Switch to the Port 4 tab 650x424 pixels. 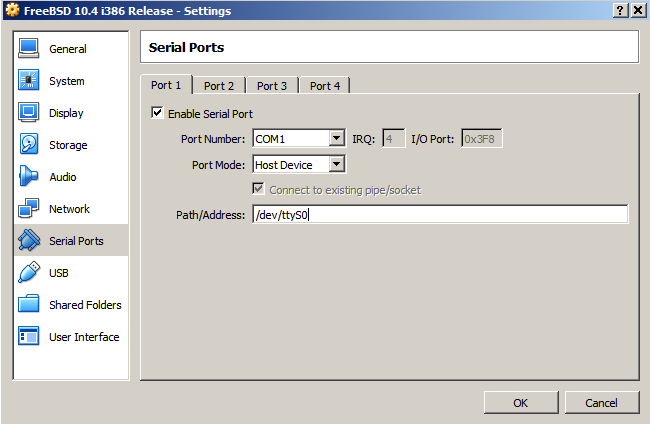click(325, 86)
